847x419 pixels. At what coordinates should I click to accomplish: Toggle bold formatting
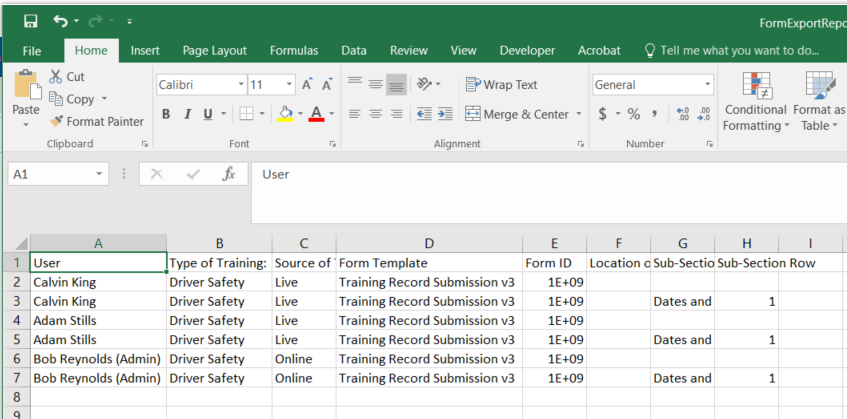166,114
